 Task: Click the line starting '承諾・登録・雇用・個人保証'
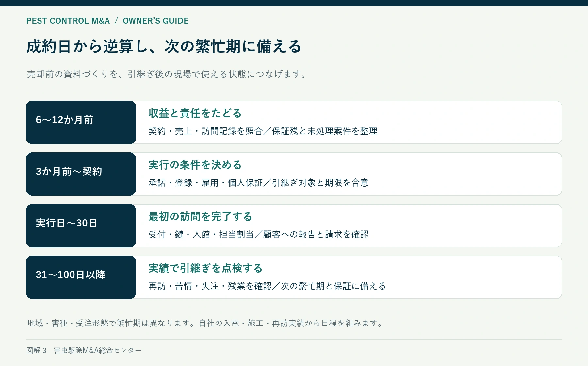tap(258, 183)
